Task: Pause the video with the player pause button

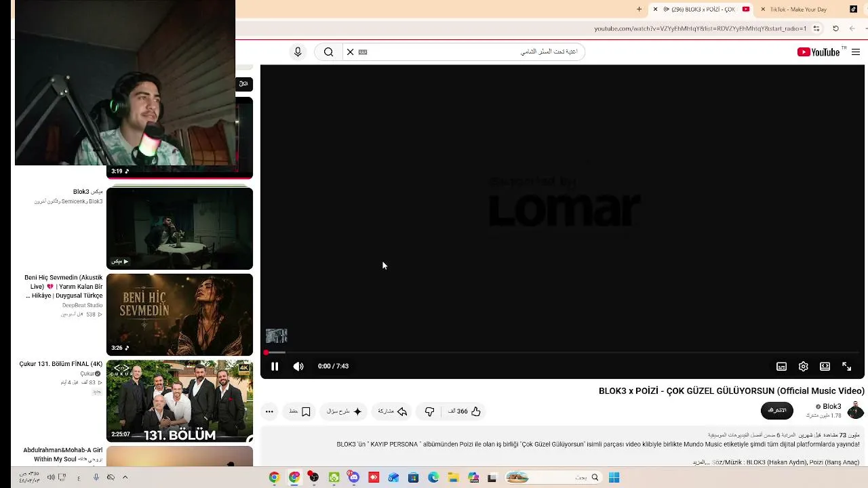Action: pos(275,366)
